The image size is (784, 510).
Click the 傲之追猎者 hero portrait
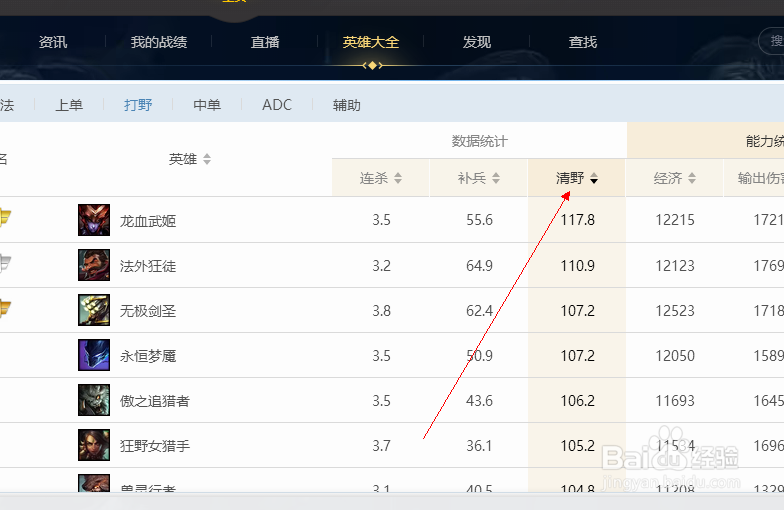pos(94,400)
